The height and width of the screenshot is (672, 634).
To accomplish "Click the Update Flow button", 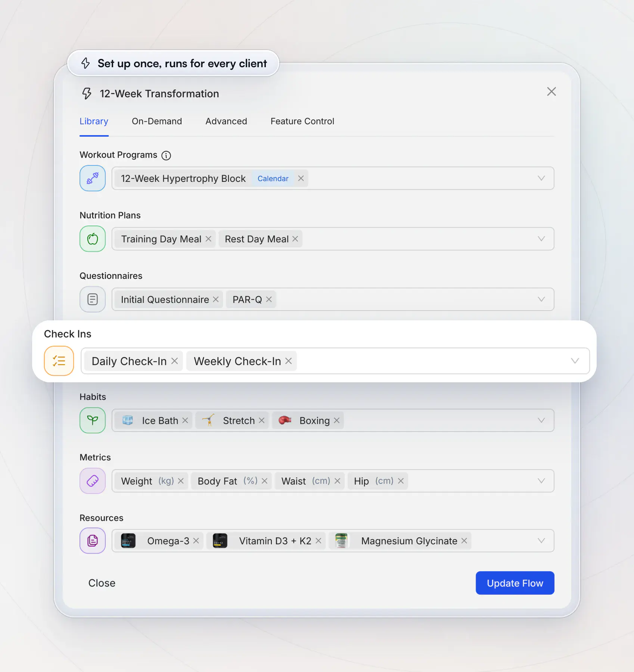I will pos(515,583).
